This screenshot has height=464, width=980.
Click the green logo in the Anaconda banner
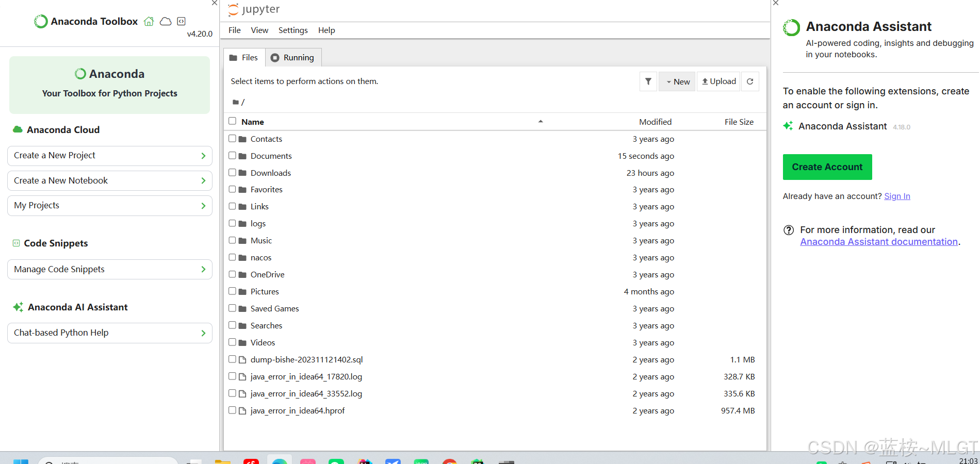(x=80, y=74)
